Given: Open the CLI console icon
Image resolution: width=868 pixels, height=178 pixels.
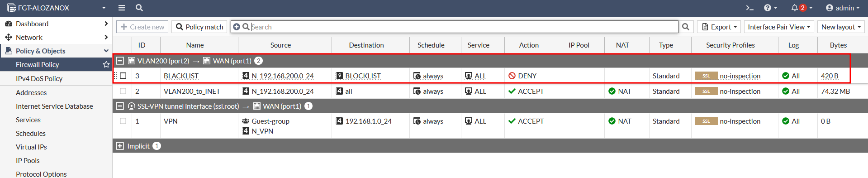Looking at the screenshot, I should coord(749,8).
